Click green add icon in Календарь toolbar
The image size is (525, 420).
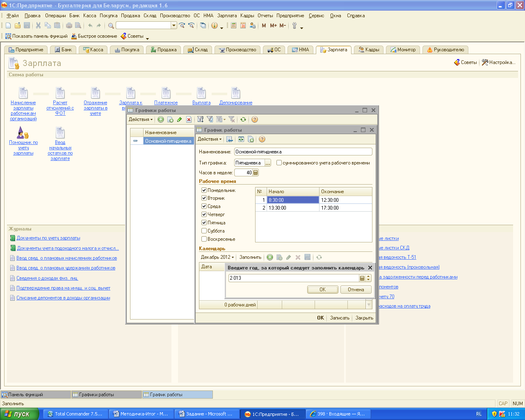pyautogui.click(x=270, y=257)
